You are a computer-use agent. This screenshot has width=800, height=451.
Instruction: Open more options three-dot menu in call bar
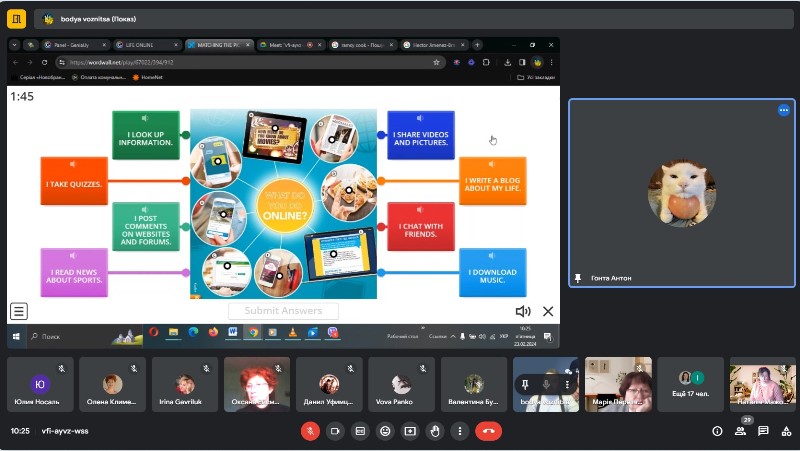(460, 431)
